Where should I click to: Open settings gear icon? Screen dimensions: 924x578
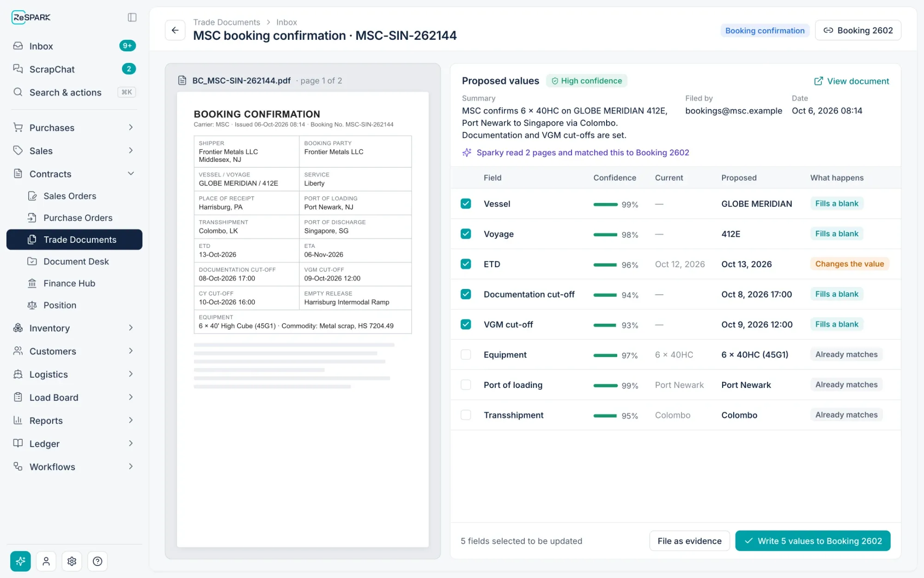72,561
